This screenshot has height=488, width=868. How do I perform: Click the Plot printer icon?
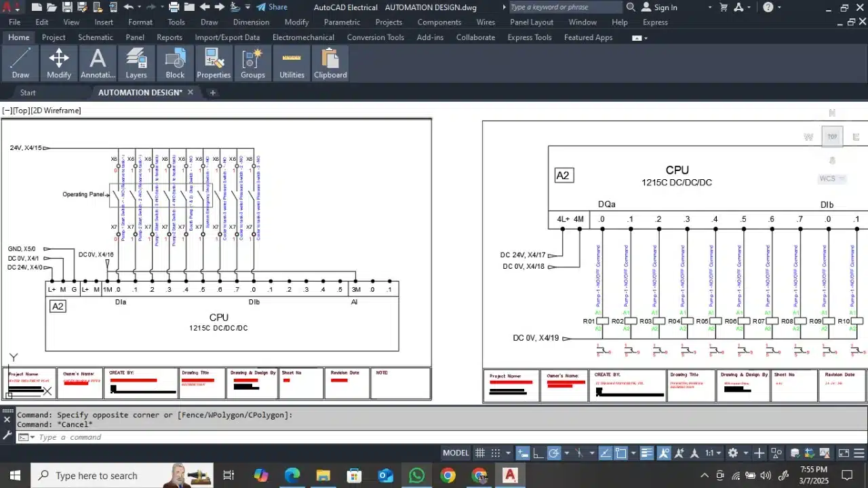(x=174, y=7)
